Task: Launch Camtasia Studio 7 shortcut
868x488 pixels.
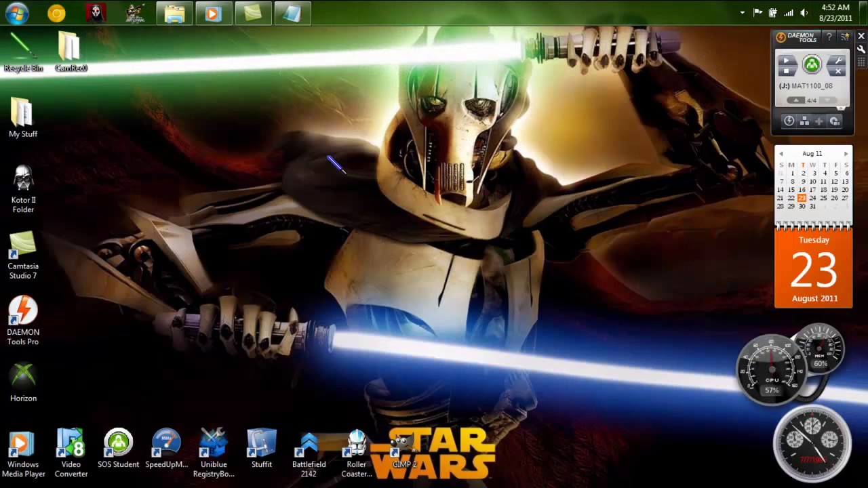Action: (23, 255)
